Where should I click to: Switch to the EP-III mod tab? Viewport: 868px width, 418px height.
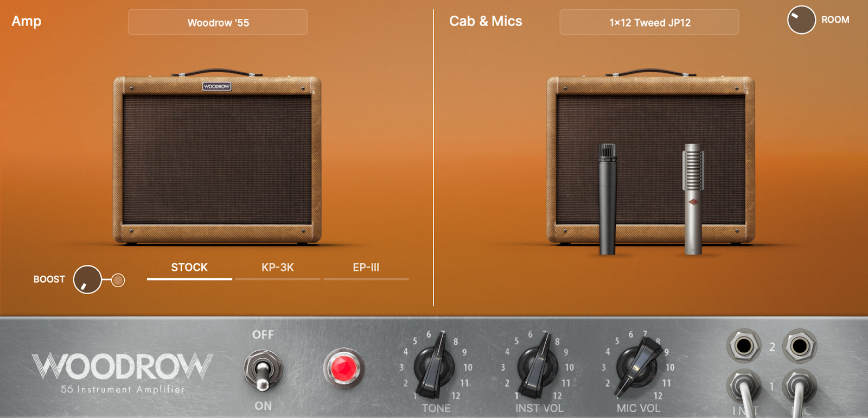pyautogui.click(x=366, y=268)
